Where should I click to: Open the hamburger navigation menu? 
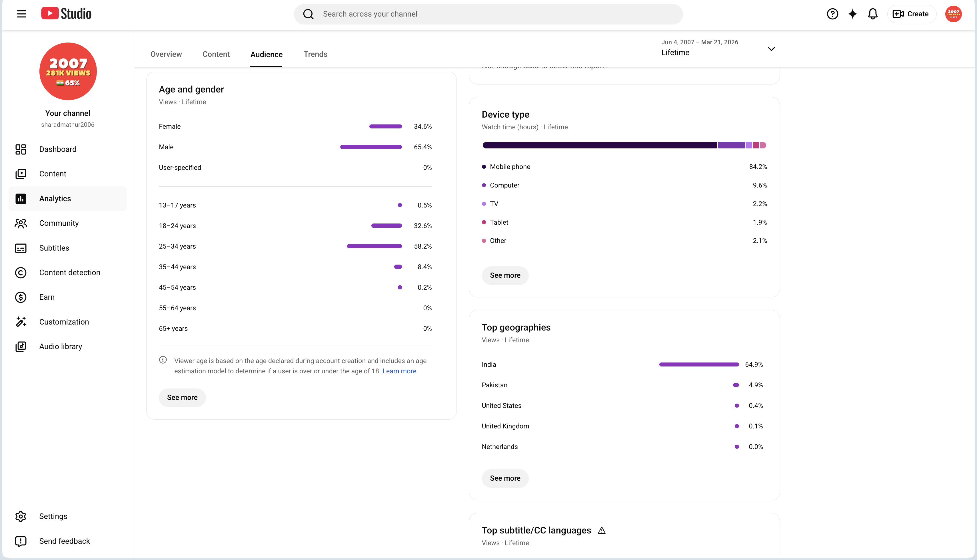click(x=21, y=14)
